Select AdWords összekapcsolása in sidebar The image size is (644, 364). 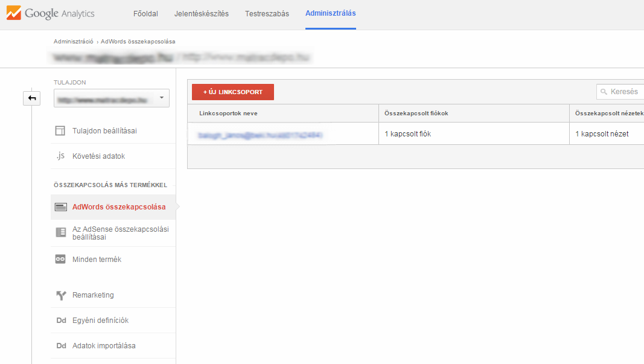pos(119,207)
